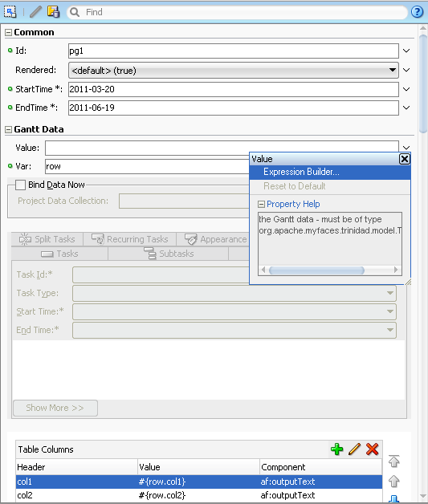The height and width of the screenshot is (504, 428).
Task: Click the pencil edit icon in toolbar
Action: 35,12
